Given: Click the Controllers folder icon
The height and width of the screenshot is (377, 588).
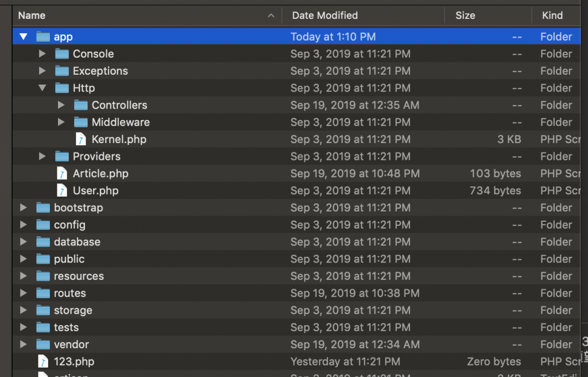Looking at the screenshot, I should tap(81, 105).
